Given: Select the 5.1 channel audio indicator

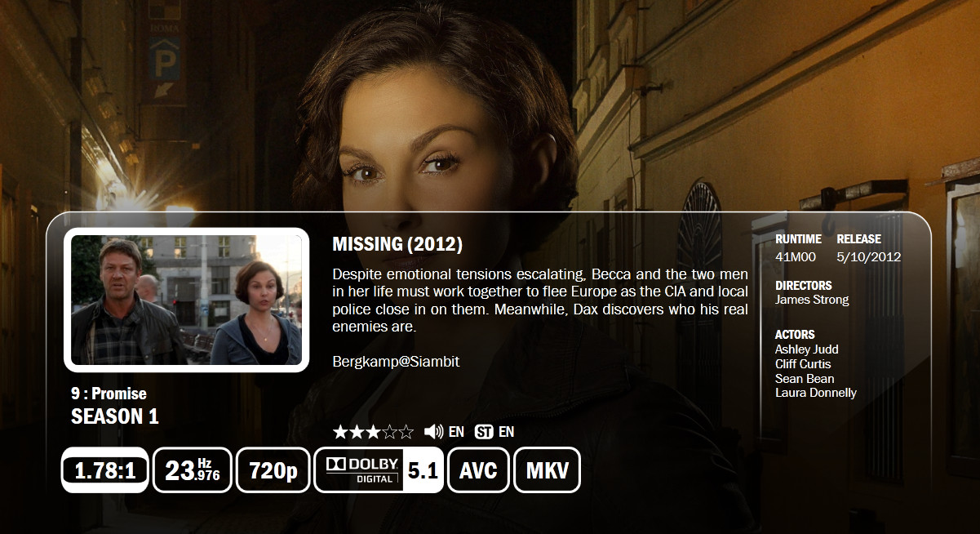Looking at the screenshot, I should tap(423, 470).
